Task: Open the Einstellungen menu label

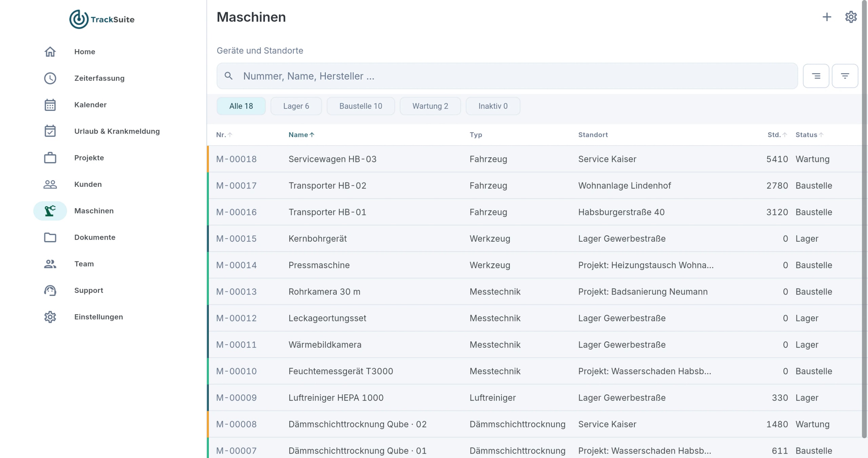Action: click(99, 317)
